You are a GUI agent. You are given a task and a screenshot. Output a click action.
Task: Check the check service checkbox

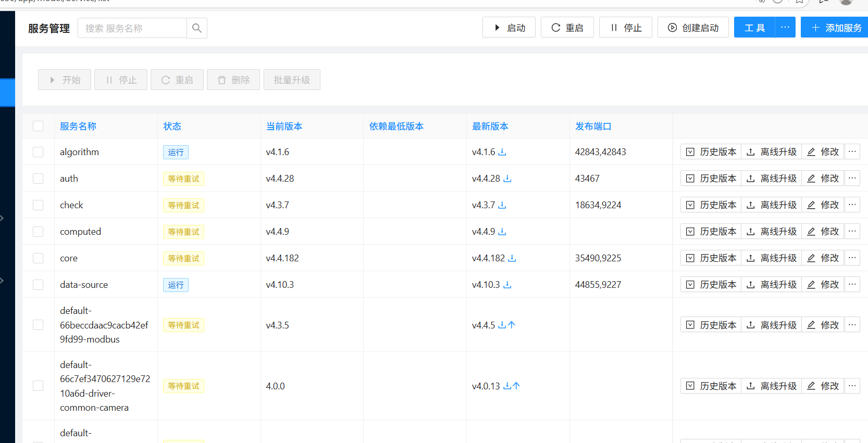tap(38, 205)
